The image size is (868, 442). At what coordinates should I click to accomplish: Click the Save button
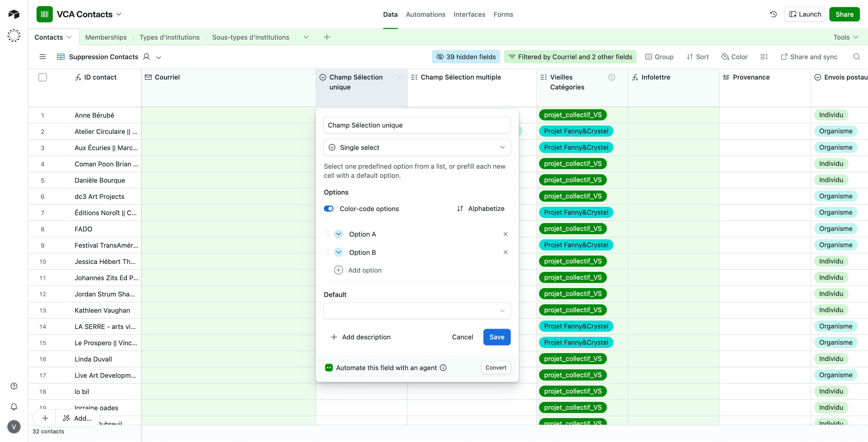click(x=497, y=337)
